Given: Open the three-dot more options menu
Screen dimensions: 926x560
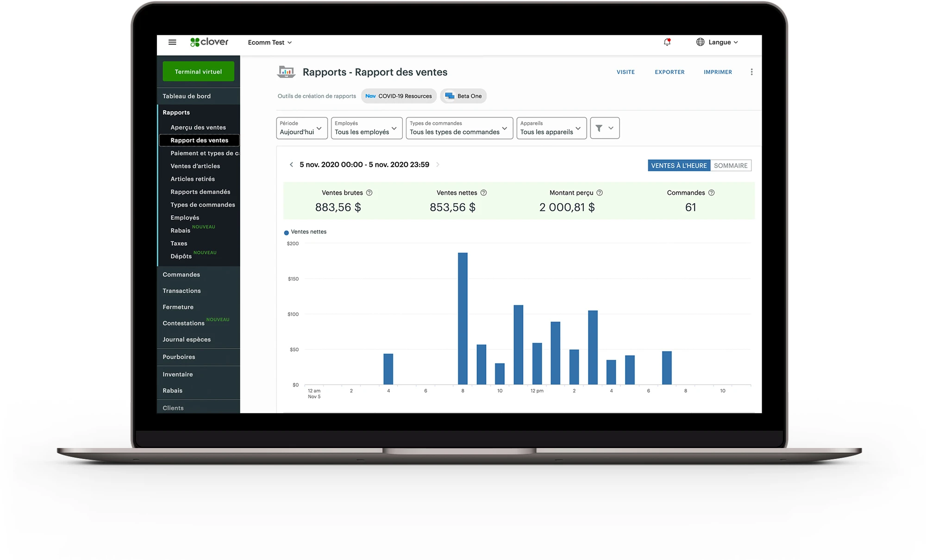Looking at the screenshot, I should pos(751,72).
